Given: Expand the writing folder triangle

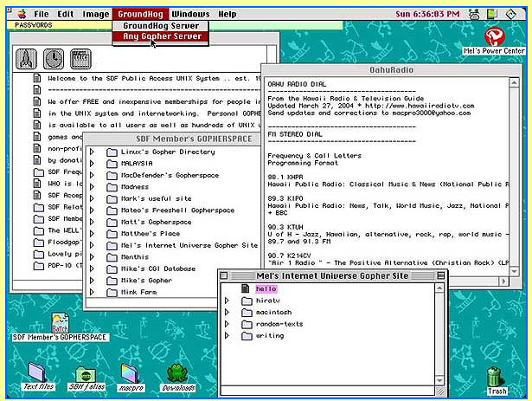Looking at the screenshot, I should (x=227, y=335).
